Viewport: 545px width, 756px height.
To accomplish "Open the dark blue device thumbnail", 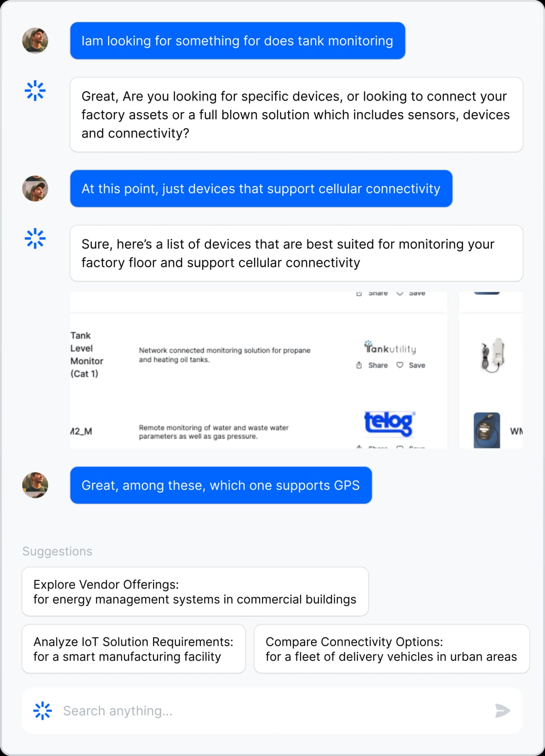I will pos(487,430).
